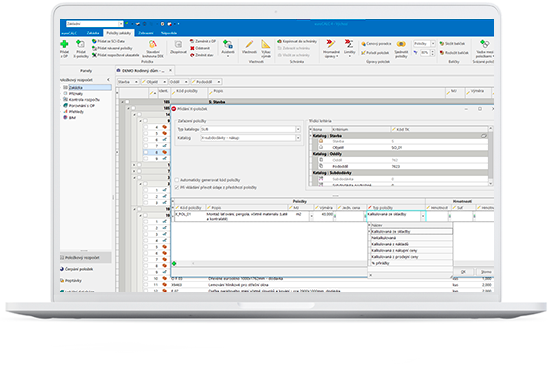Switch to the 'Položky zakázky' ribbon tab
Image resolution: width=550 pixels, height=382 pixels.
coord(119,33)
